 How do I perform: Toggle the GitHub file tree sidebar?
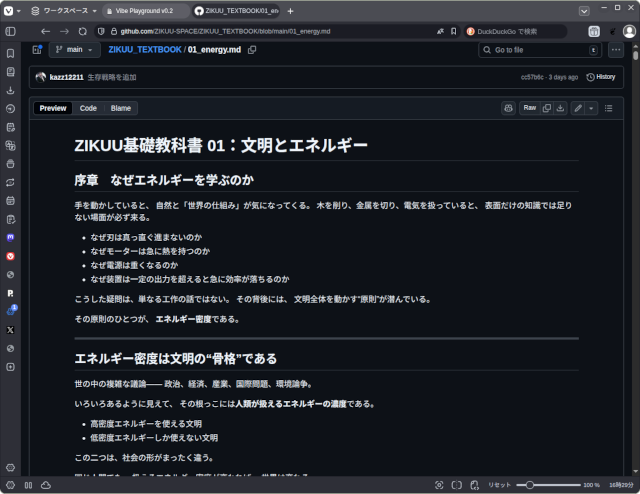coord(37,49)
